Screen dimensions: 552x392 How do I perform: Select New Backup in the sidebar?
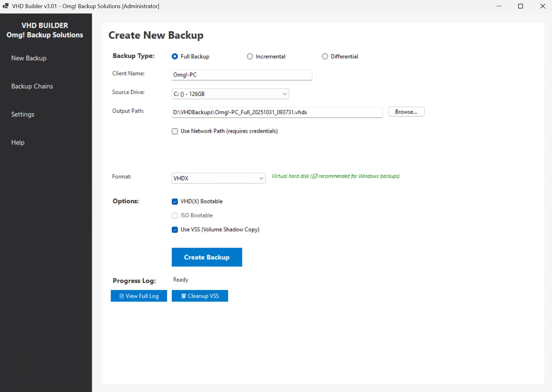click(x=29, y=58)
